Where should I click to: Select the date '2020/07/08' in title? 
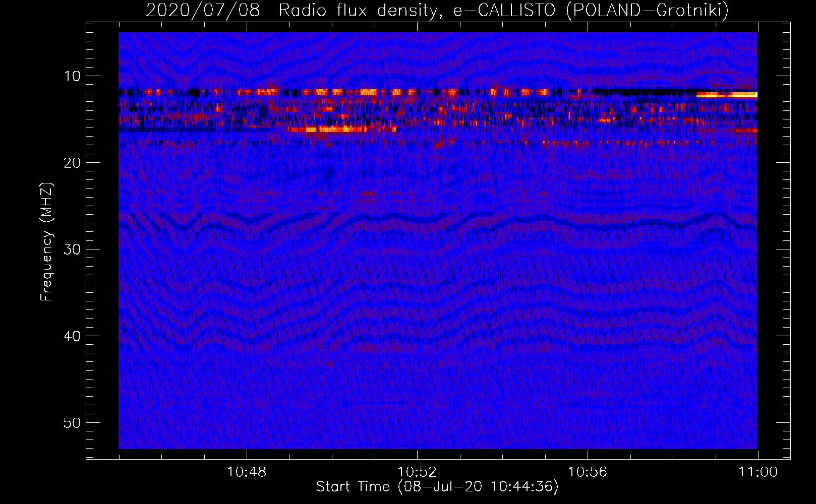pos(203,11)
